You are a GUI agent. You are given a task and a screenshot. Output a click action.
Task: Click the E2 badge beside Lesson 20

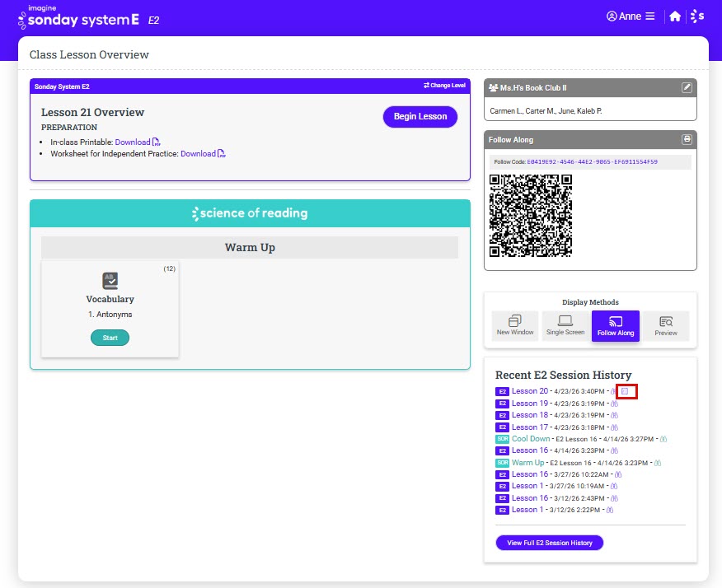point(502,391)
